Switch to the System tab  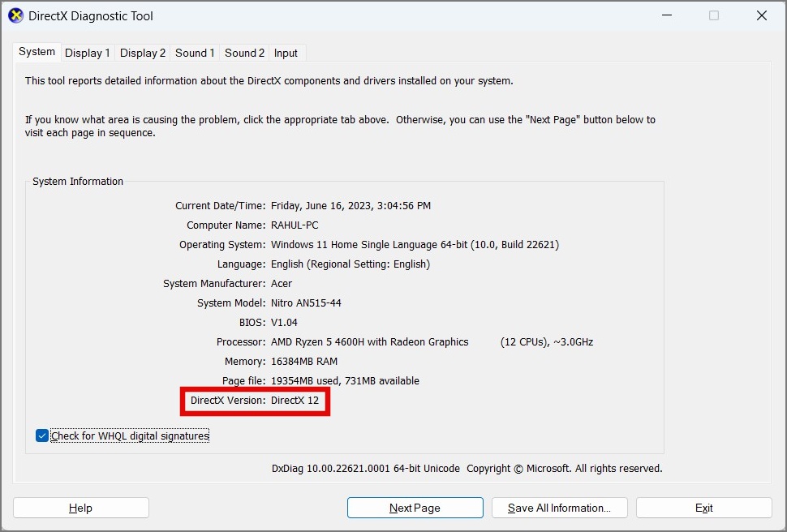(37, 52)
